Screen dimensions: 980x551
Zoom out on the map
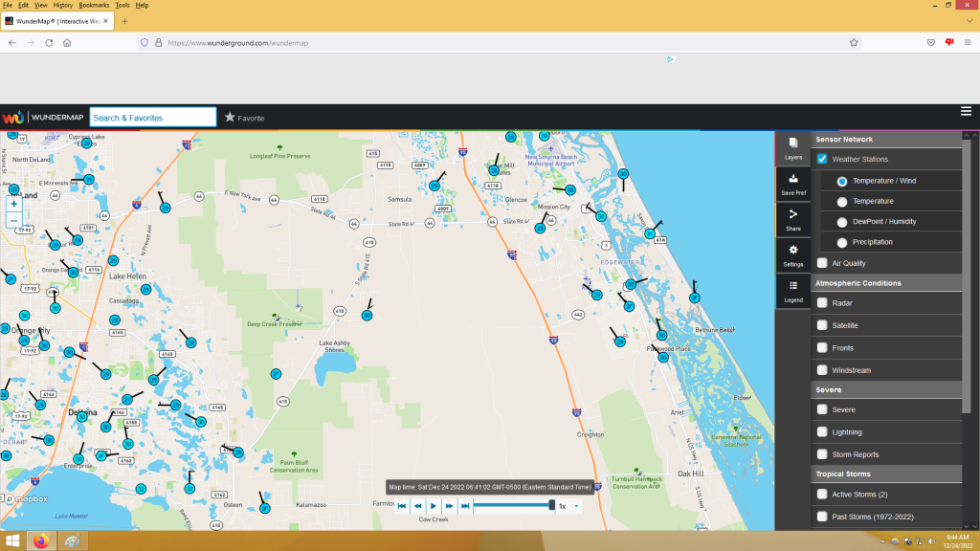pos(13,221)
